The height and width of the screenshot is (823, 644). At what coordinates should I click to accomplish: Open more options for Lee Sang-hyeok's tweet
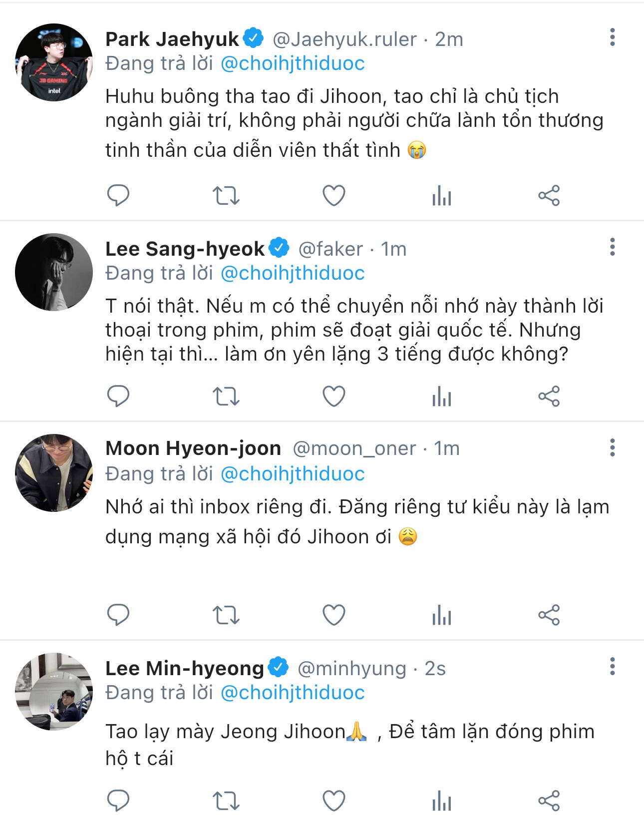tap(612, 247)
